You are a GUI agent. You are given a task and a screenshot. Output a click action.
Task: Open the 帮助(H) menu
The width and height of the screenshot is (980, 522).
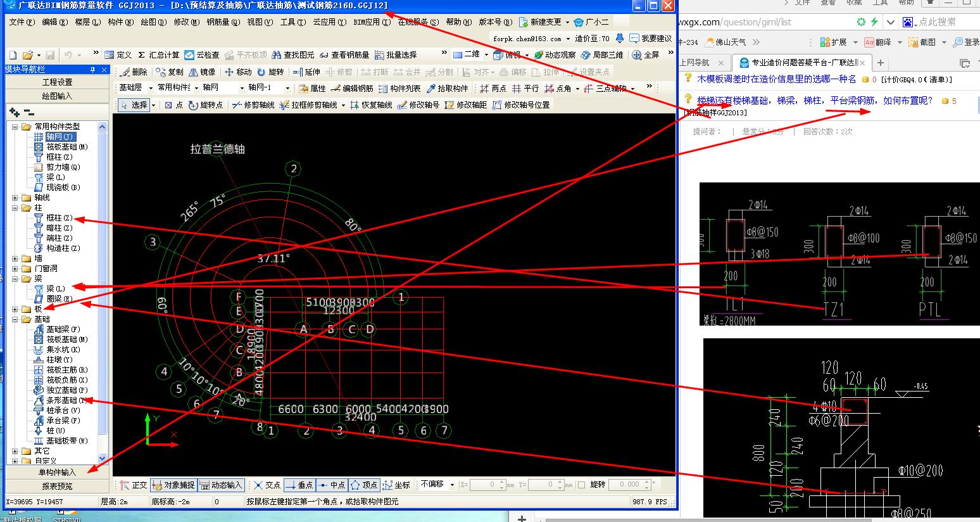458,22
